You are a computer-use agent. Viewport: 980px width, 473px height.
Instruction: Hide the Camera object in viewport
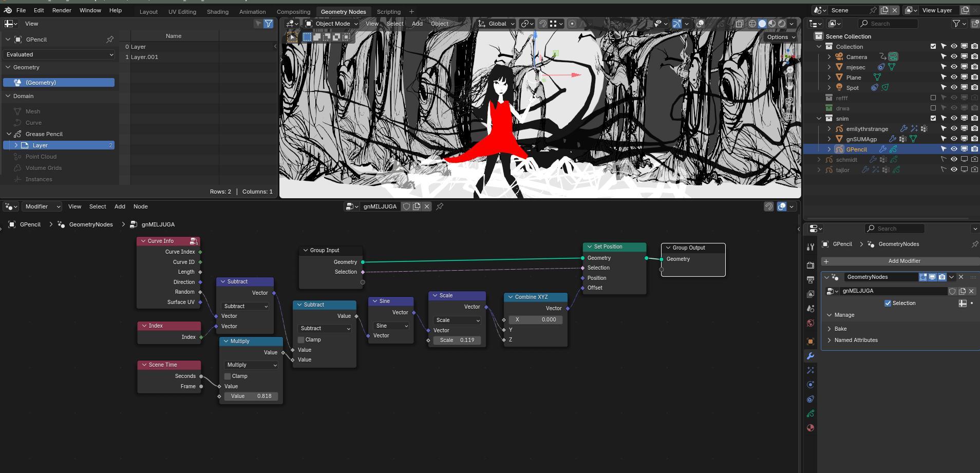pyautogui.click(x=954, y=57)
